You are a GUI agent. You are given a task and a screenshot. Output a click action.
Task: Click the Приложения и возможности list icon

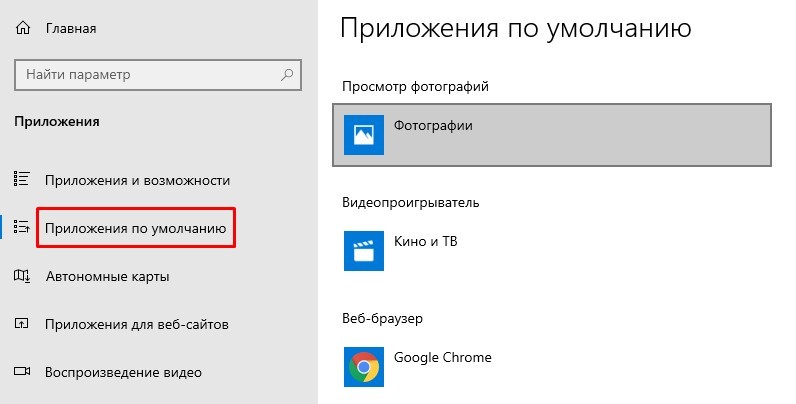point(21,179)
